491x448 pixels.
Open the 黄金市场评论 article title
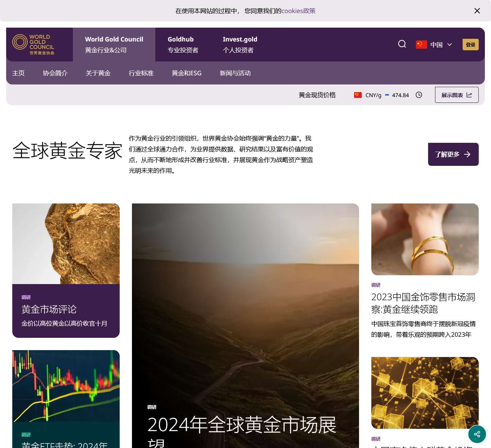(x=49, y=309)
